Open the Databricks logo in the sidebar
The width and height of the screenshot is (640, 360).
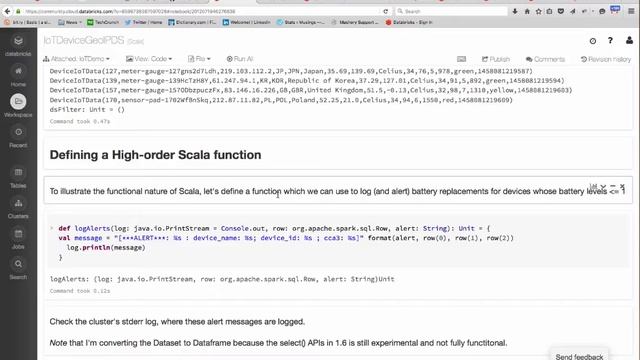18,41
